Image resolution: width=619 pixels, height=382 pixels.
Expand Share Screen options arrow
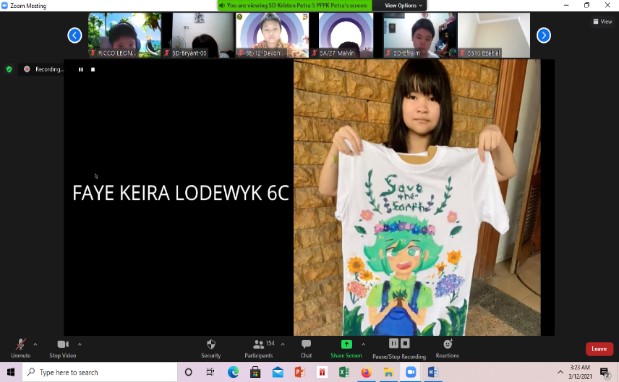coord(363,345)
